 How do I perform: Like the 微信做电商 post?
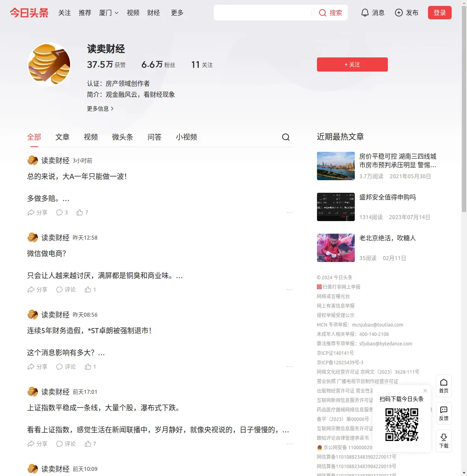click(x=90, y=290)
